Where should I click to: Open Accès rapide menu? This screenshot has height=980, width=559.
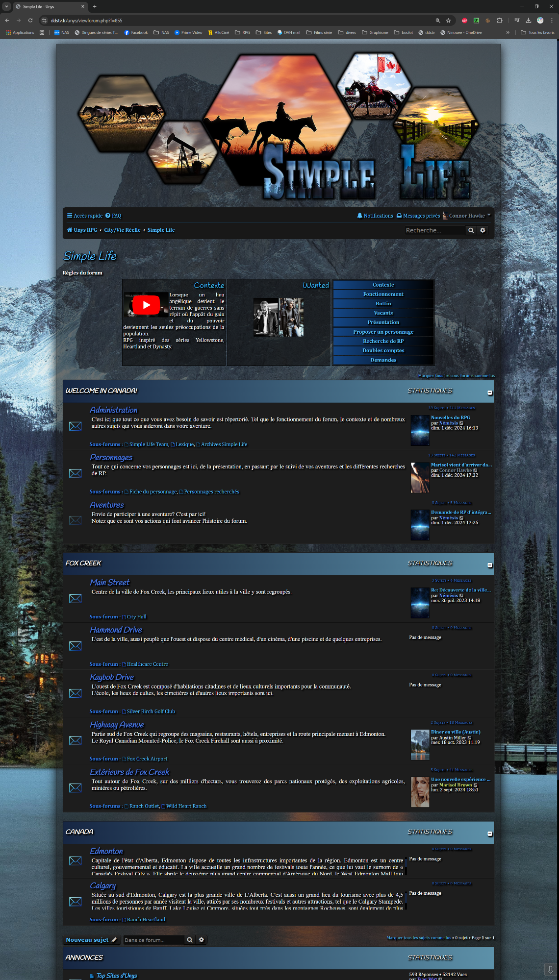tap(85, 216)
